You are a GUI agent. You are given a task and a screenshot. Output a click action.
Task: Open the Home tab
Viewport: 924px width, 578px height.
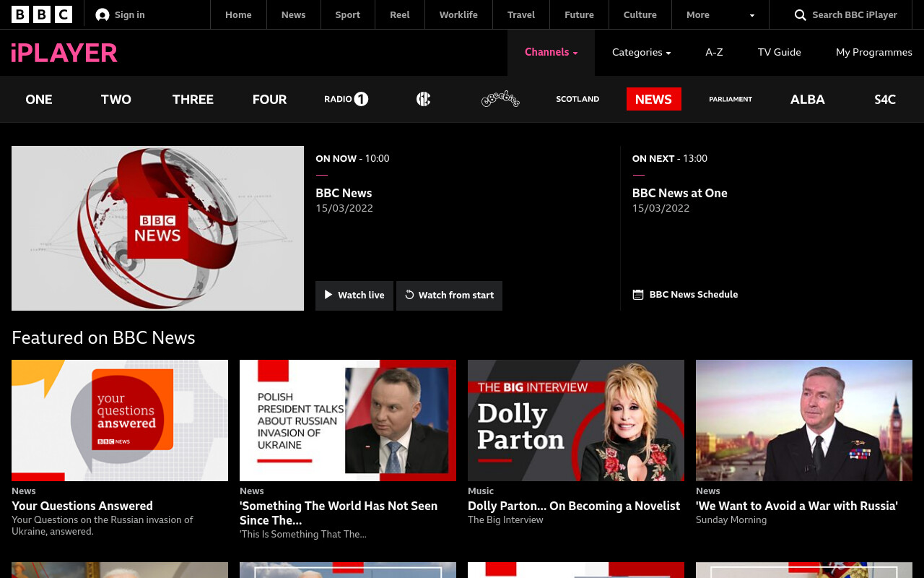click(238, 14)
